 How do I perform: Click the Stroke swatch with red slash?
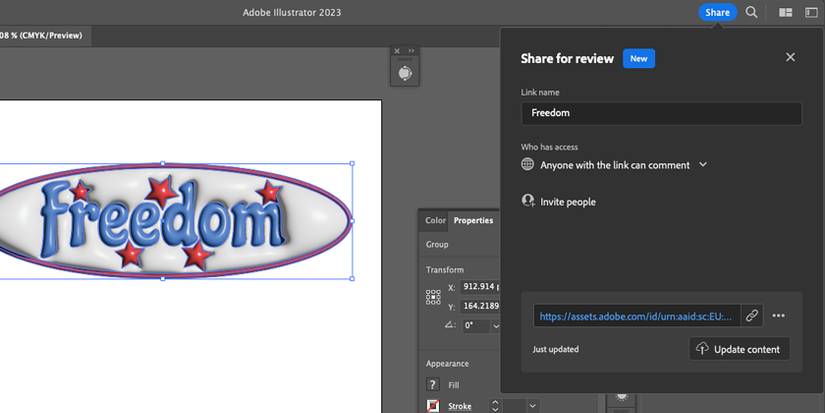[432, 406]
